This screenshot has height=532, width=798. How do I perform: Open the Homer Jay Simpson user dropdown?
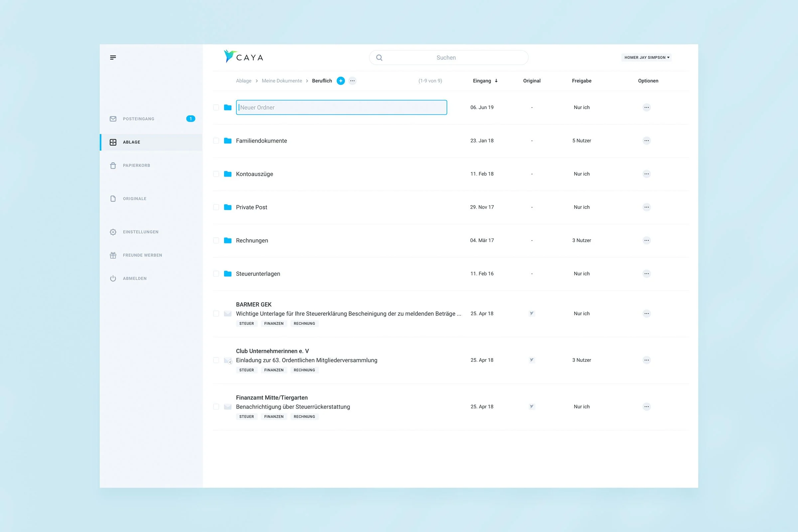point(646,57)
